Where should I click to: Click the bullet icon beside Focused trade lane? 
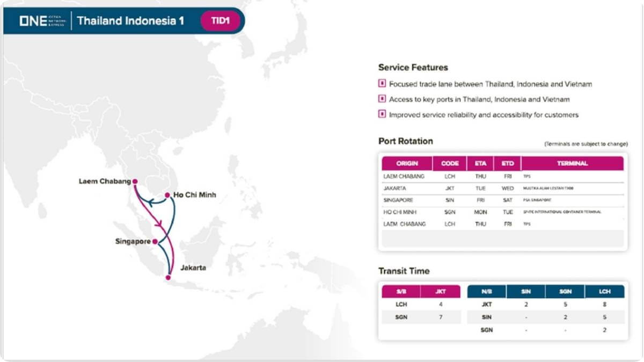click(382, 84)
